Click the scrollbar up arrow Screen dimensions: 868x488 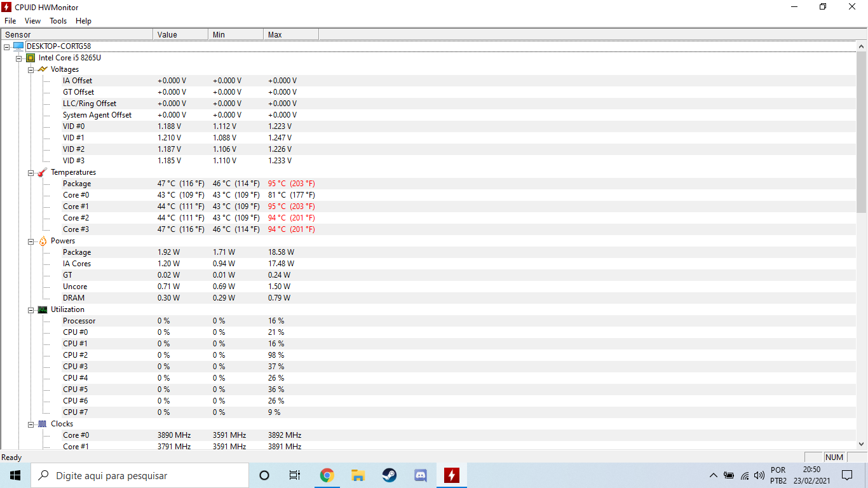coord(862,46)
